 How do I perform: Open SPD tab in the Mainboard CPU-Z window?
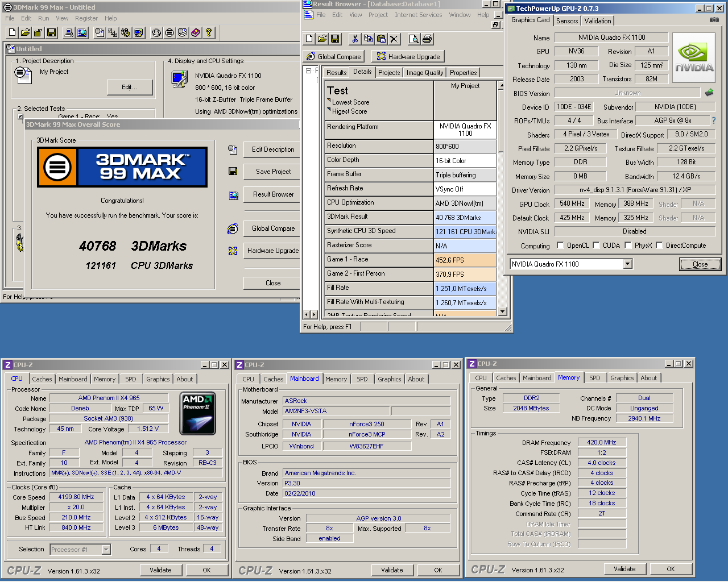pyautogui.click(x=362, y=379)
